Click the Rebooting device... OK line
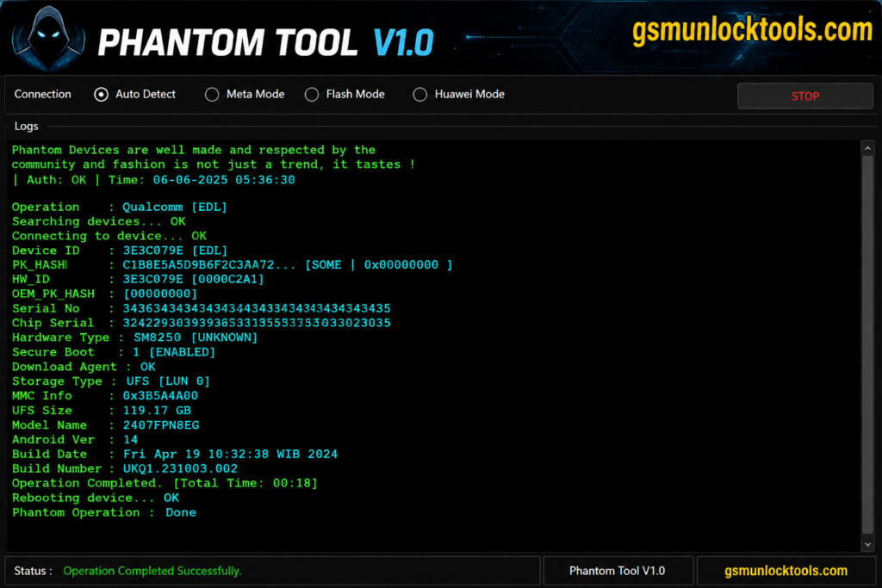The height and width of the screenshot is (588, 882). (96, 498)
